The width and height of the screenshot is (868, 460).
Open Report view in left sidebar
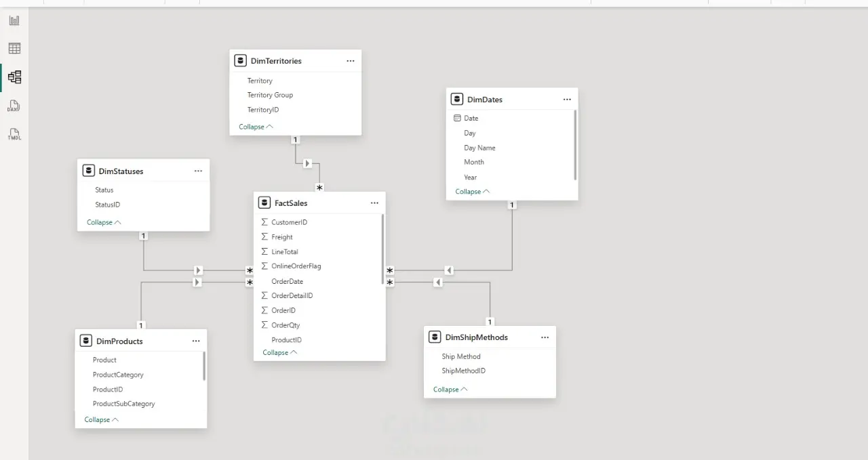(14, 20)
